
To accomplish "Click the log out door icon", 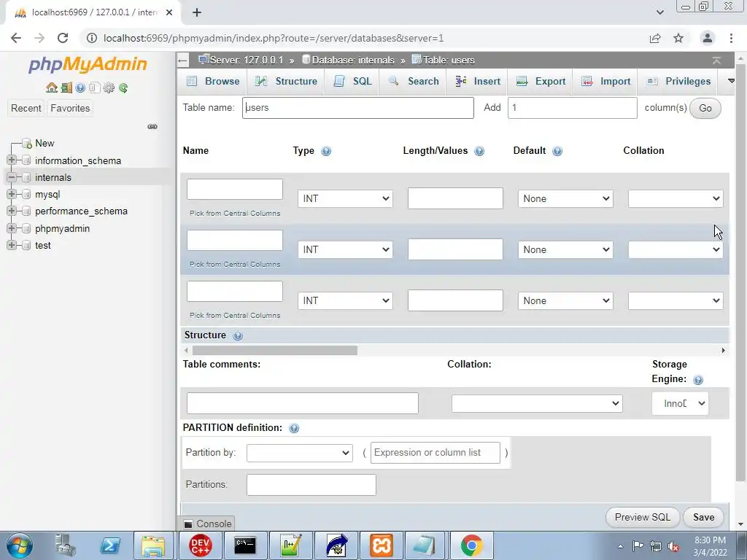I will point(66,87).
